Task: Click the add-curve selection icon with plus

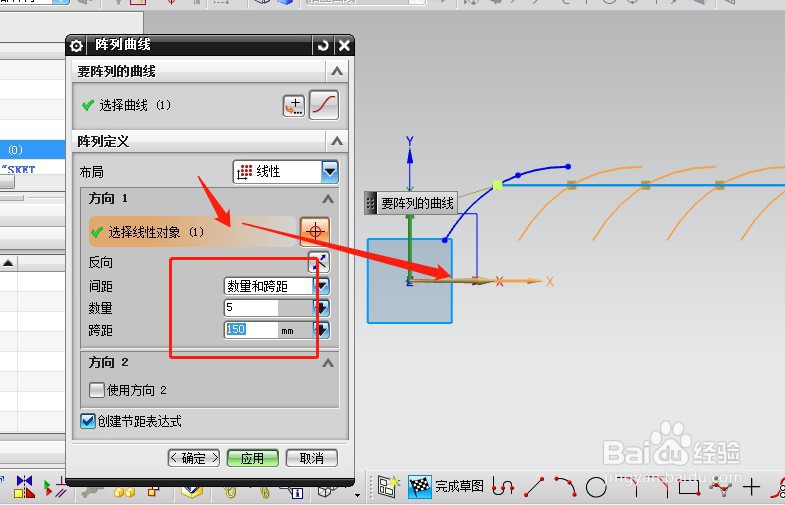Action: (x=294, y=106)
